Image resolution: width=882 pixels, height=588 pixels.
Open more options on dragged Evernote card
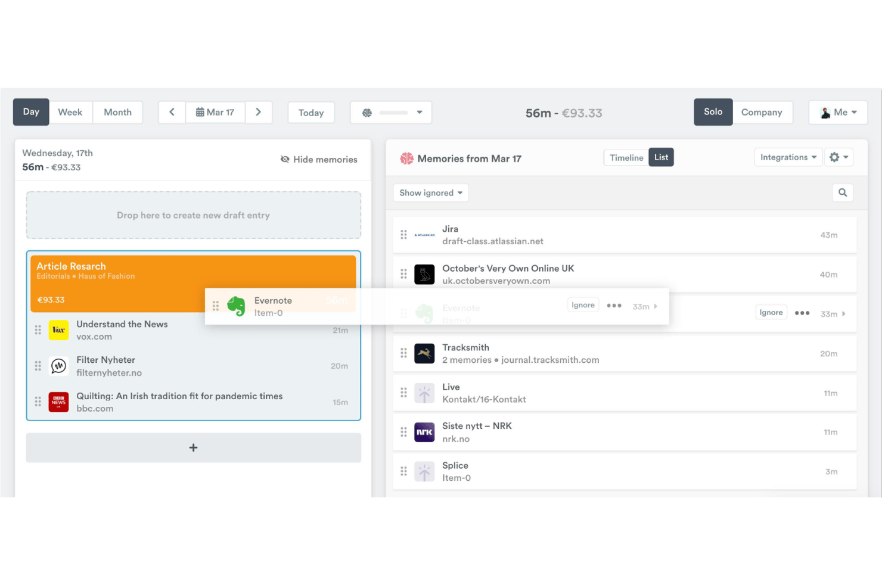[614, 306]
